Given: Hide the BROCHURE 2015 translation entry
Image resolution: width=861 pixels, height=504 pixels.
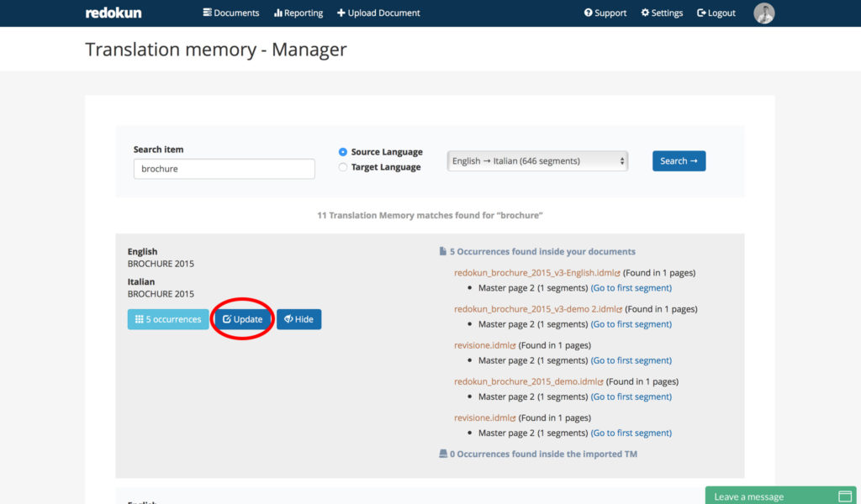Looking at the screenshot, I should pos(298,319).
